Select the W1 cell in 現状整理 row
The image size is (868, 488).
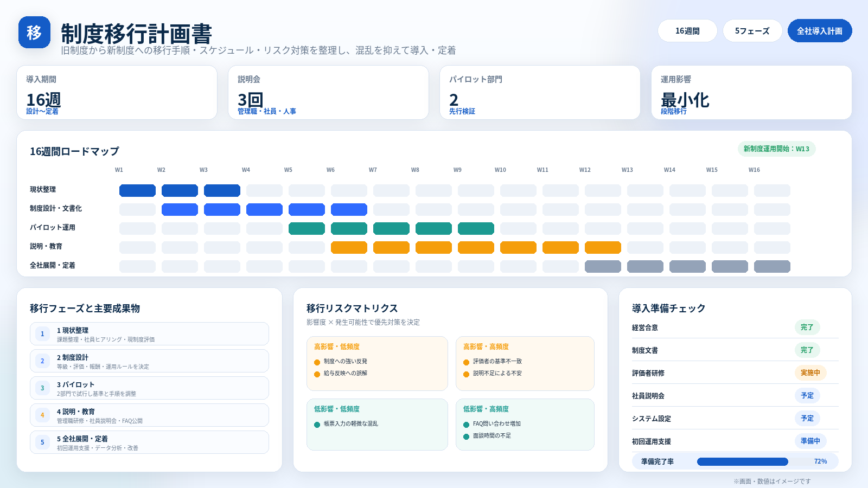(137, 190)
